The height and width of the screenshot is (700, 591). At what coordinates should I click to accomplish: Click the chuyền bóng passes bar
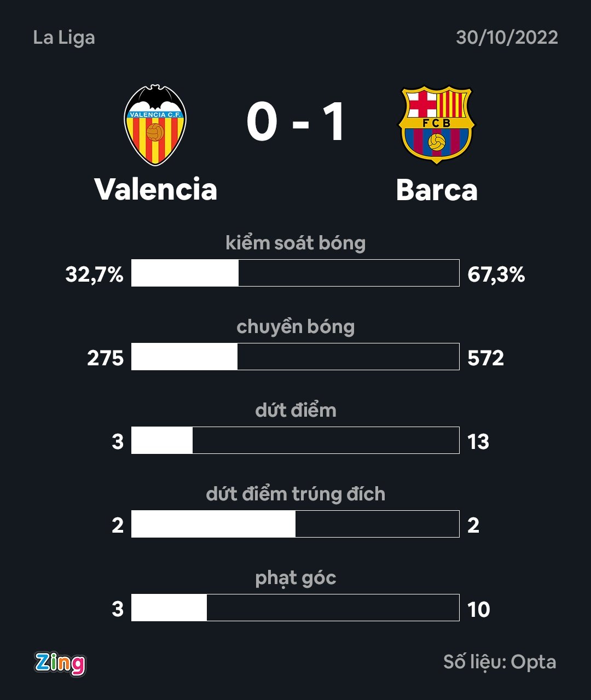[296, 357]
